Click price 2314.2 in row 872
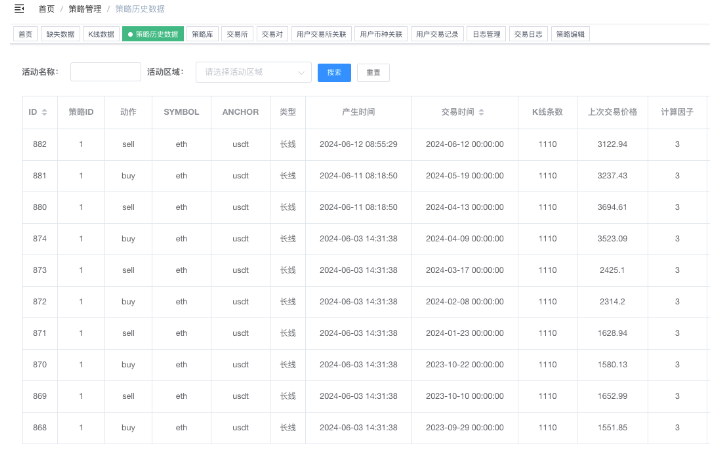Image resolution: width=720 pixels, height=450 pixels. 612,302
